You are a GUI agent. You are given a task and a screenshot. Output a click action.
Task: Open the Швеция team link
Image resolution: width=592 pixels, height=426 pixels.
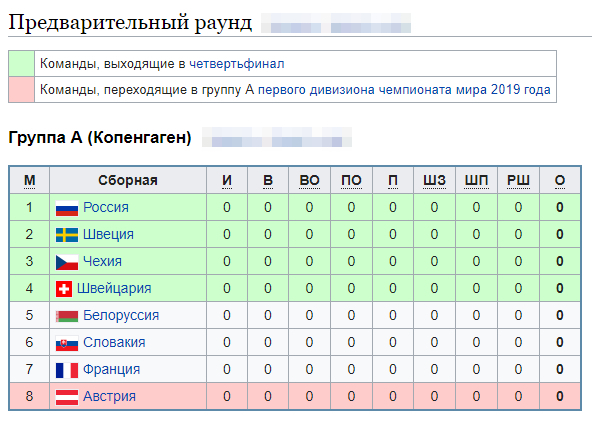(108, 235)
